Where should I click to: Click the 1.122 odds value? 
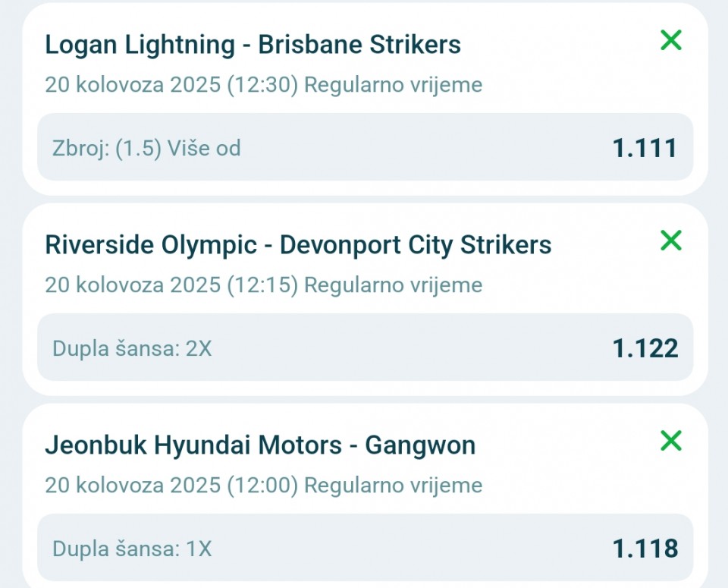tap(645, 348)
